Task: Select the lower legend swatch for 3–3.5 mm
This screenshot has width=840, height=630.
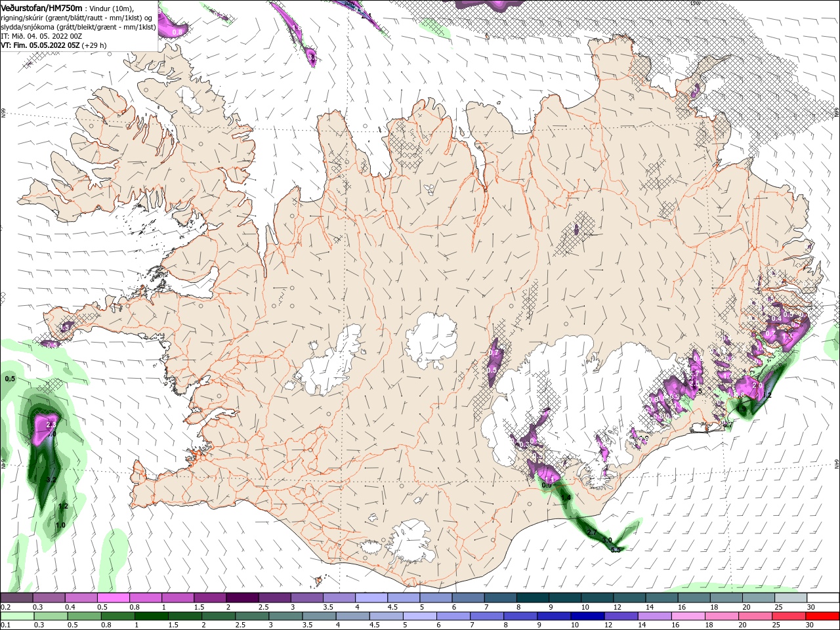Action: click(x=285, y=616)
